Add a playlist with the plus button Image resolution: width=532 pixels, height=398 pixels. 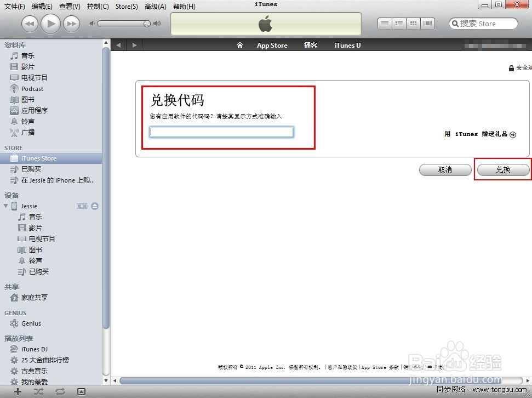(x=18, y=392)
